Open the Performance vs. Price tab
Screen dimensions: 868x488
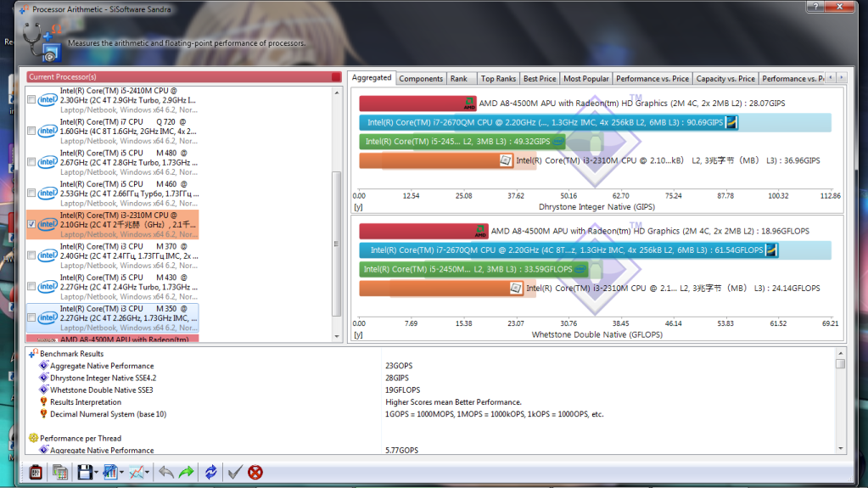[652, 79]
